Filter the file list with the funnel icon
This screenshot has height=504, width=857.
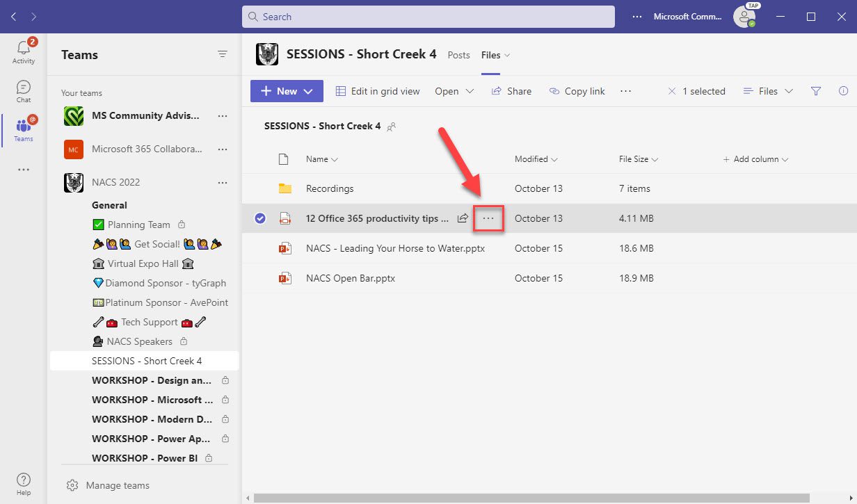[x=815, y=90]
